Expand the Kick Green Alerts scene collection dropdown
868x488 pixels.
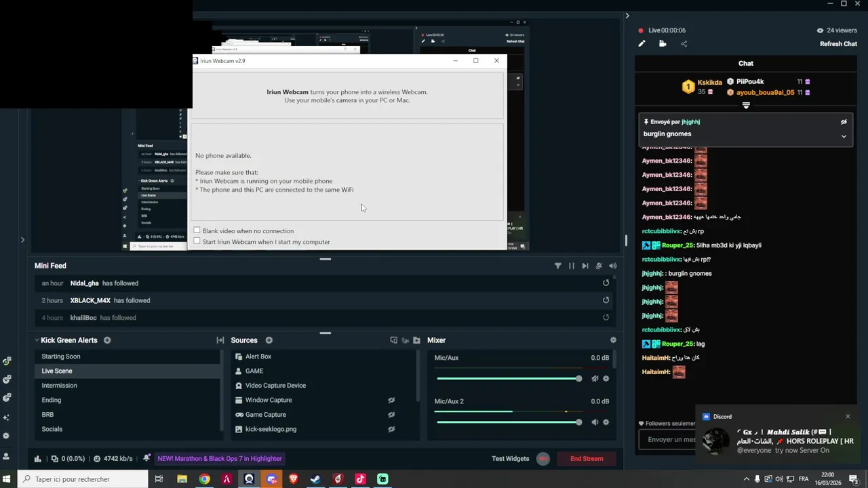(37, 340)
